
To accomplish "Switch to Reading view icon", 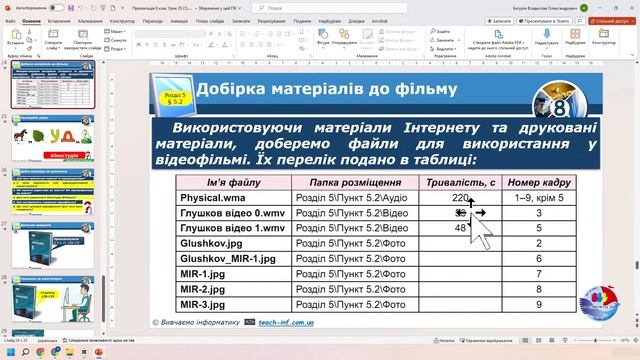I will [x=552, y=340].
